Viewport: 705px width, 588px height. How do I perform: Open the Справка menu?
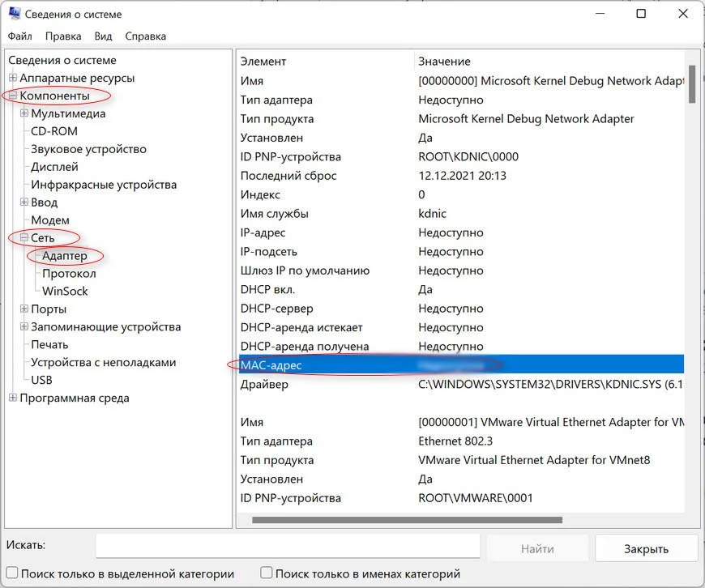pyautogui.click(x=146, y=36)
